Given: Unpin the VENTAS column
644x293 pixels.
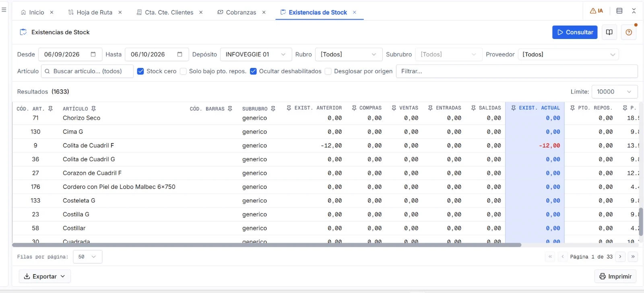Looking at the screenshot, I should (394, 108).
